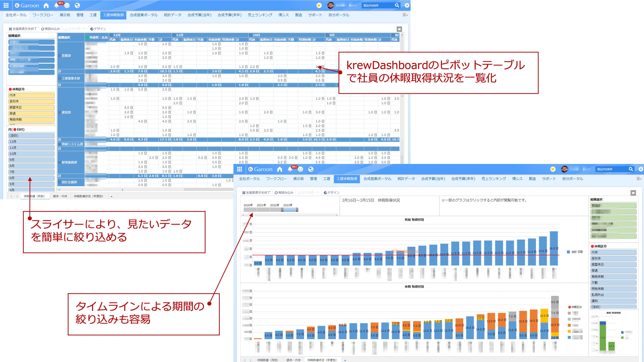Collapse the 12月 column group
This screenshot has height=362, width=644.
pos(111,35)
